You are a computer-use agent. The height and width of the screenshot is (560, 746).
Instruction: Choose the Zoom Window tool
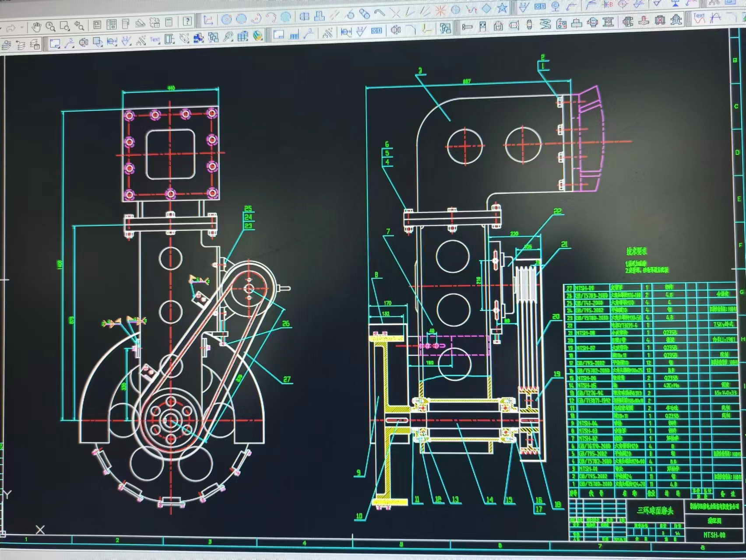tap(65, 27)
